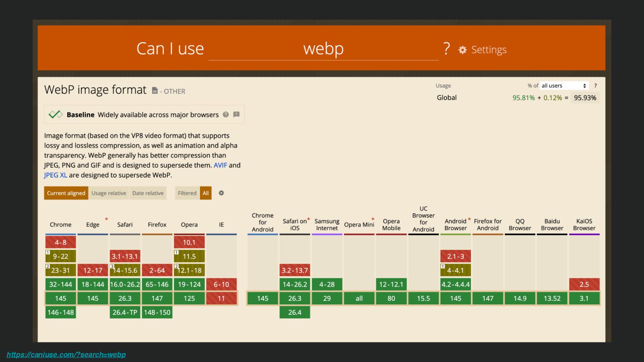This screenshot has height=362, width=644.
Task: Select Safari 3.1-13.1 unsupported cell
Action: tap(125, 256)
